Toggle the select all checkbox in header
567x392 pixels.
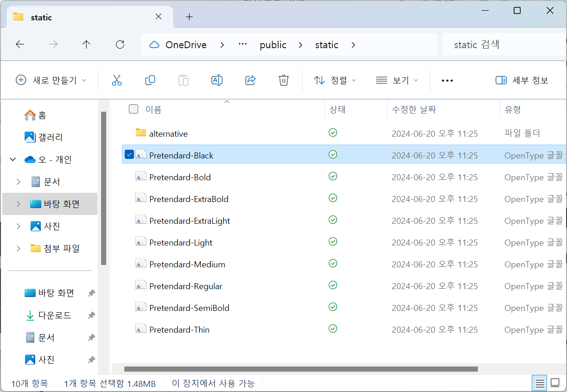pos(134,109)
